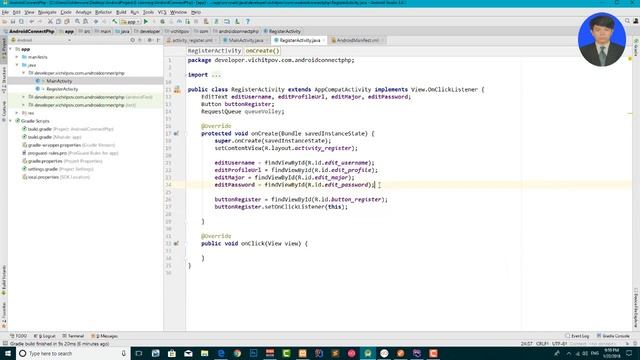640x360 pixels.
Task: Open Chrome from the taskbar
Action: point(237,353)
